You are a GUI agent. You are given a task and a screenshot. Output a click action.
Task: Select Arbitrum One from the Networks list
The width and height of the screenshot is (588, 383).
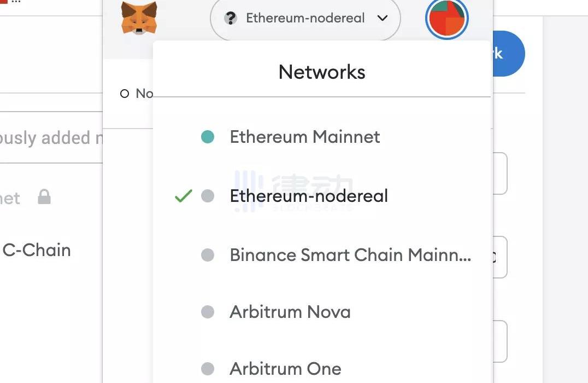(285, 369)
